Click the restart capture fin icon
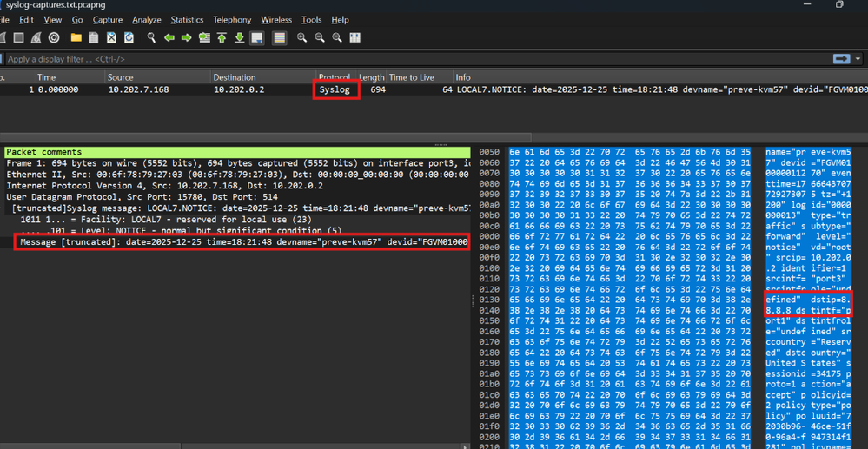This screenshot has width=868, height=449. [x=36, y=37]
